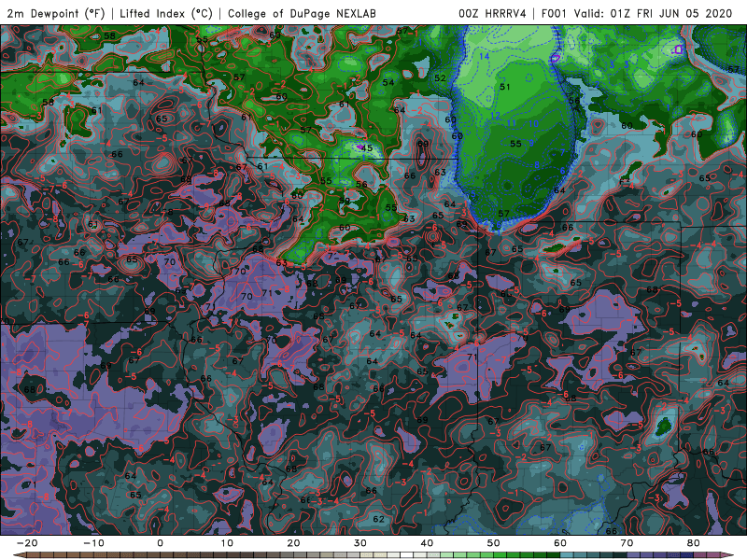The image size is (747, 560).
Task: Click the 'F001' forecast hour in header
Action: [555, 13]
